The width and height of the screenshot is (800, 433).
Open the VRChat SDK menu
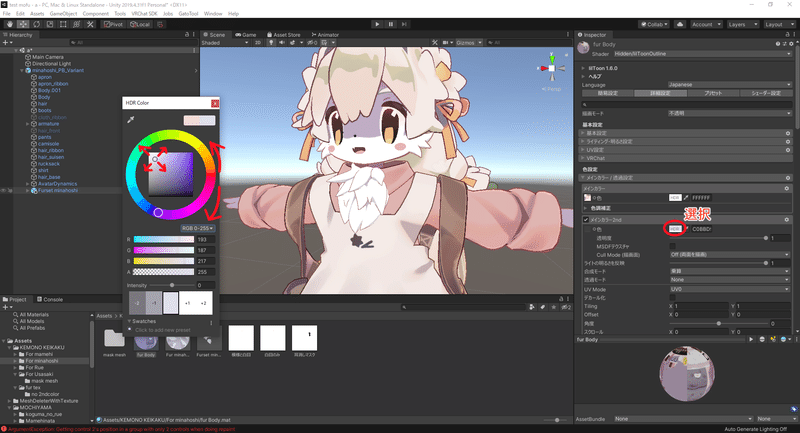[144, 14]
